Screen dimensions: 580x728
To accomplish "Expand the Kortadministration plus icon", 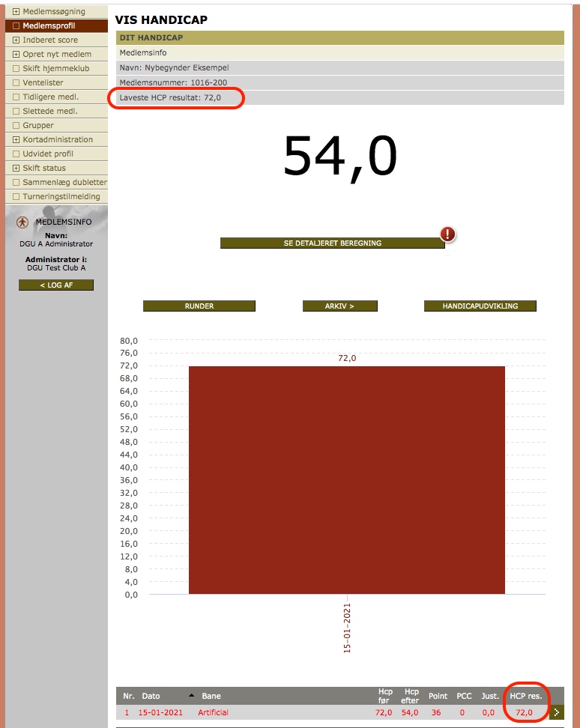I will tap(16, 139).
